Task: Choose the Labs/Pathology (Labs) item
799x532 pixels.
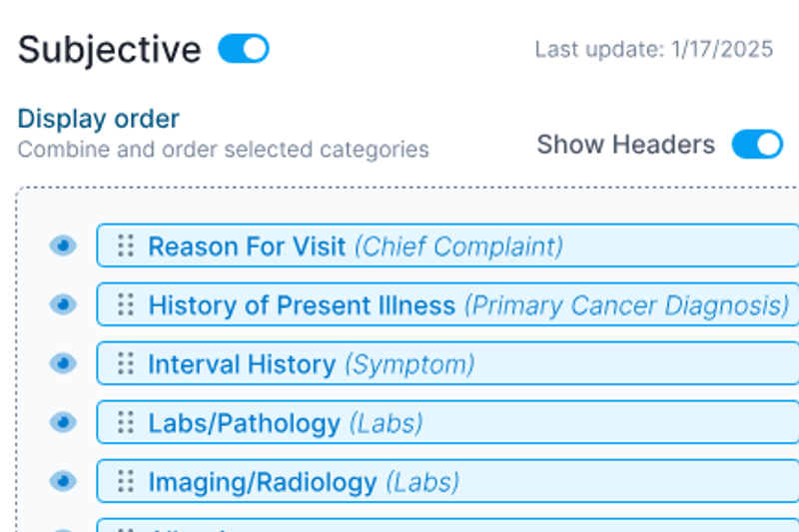Action: coord(447,422)
